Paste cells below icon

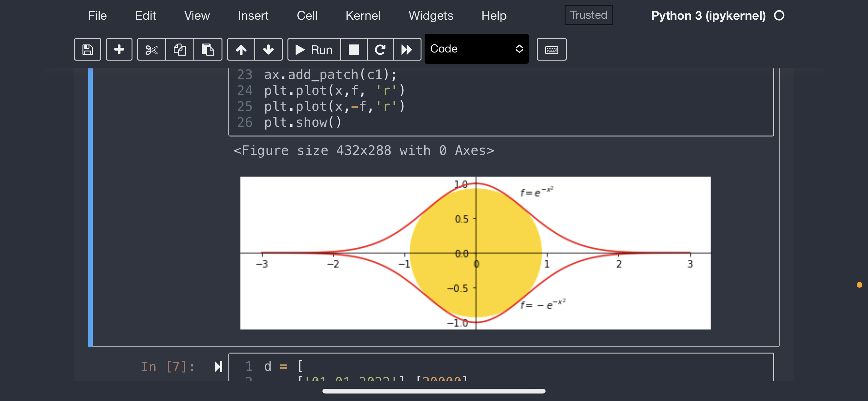click(x=207, y=49)
